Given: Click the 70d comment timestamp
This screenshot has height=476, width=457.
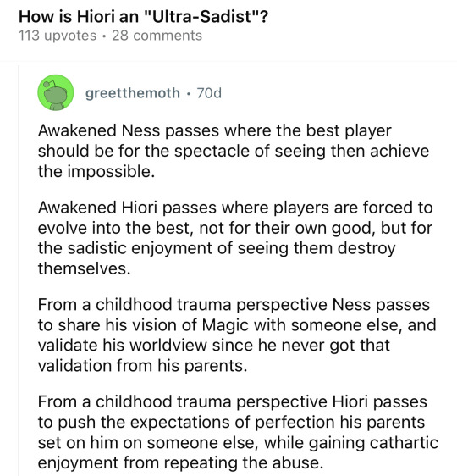Looking at the screenshot, I should 209,93.
